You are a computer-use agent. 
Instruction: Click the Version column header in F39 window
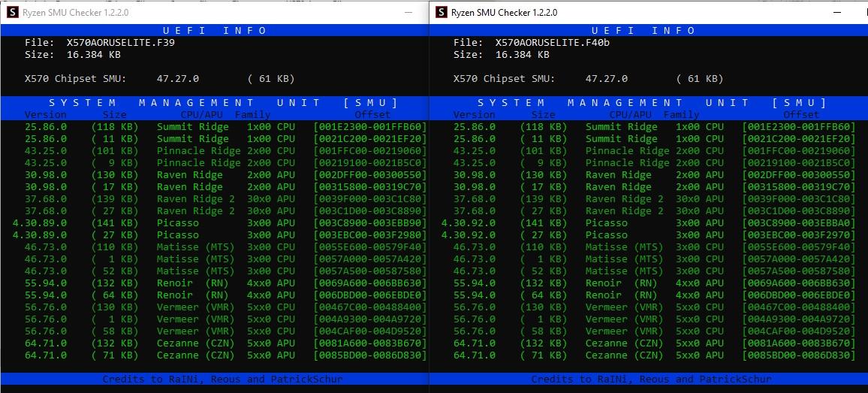(x=45, y=115)
